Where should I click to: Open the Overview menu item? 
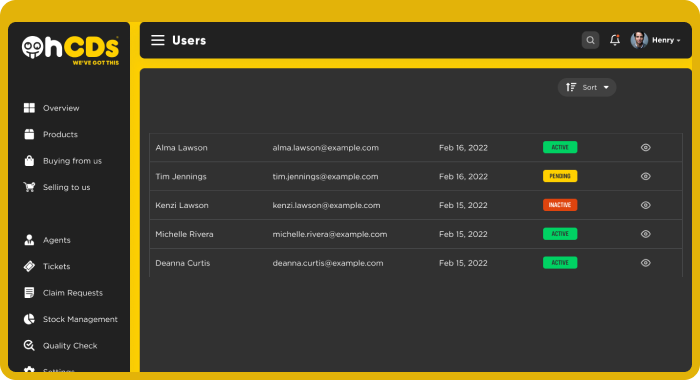coord(61,108)
